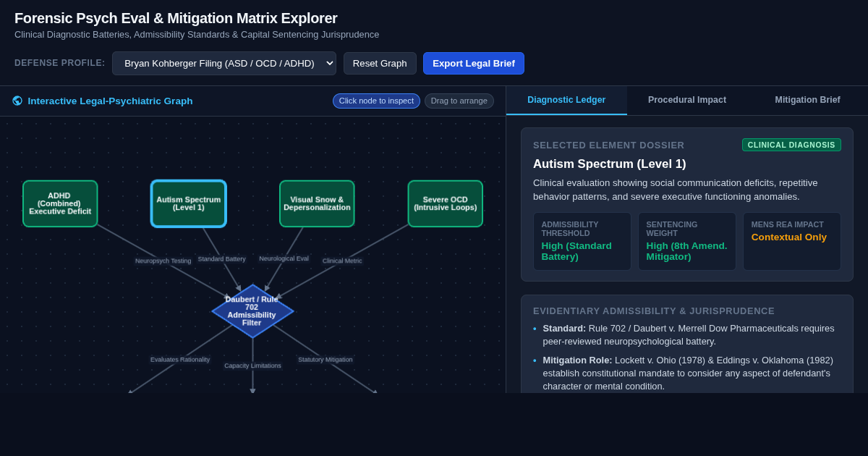Click the Selected Element Dossier heading
The width and height of the screenshot is (868, 456).
(608, 145)
